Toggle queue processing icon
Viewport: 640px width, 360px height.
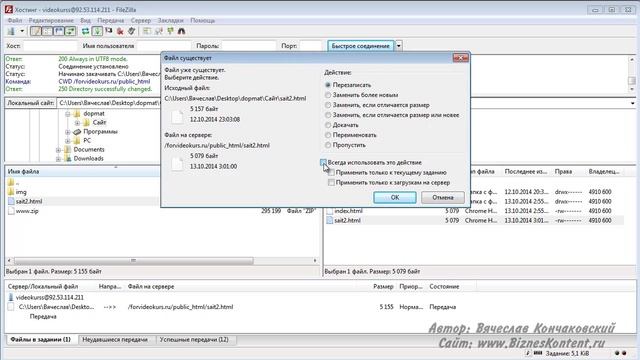pos(97,31)
